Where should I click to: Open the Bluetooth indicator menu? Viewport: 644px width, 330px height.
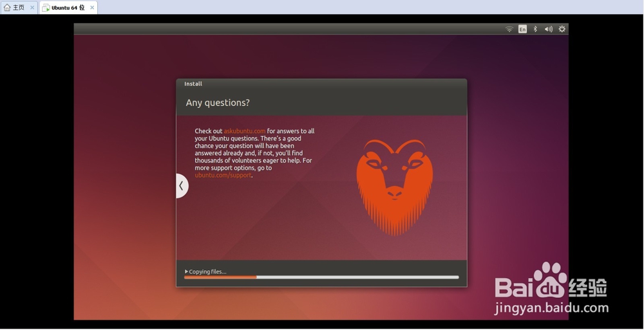(535, 29)
